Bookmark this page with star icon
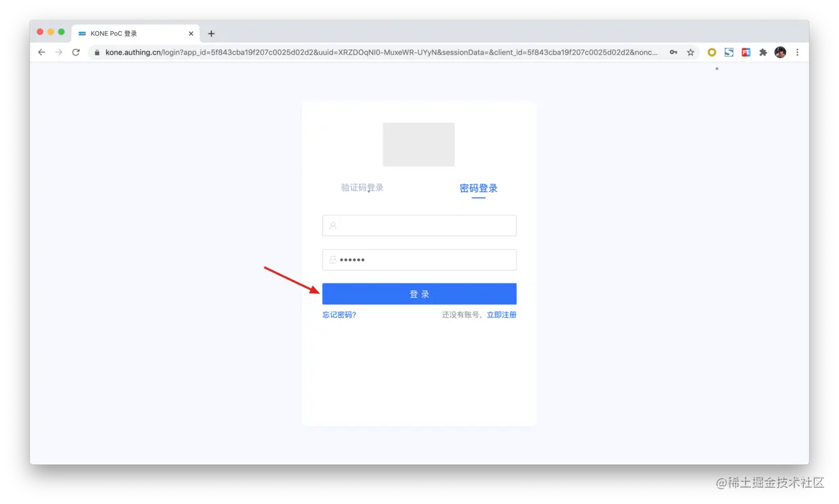 click(690, 52)
